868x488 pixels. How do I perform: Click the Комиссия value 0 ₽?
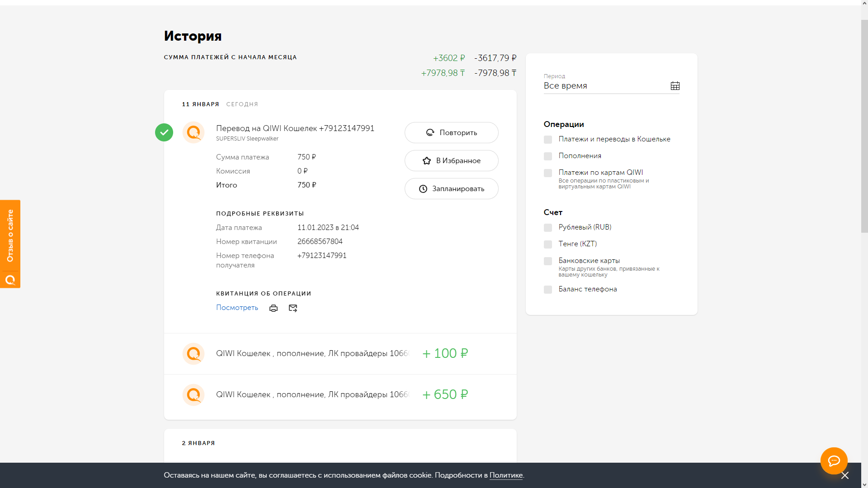click(302, 171)
